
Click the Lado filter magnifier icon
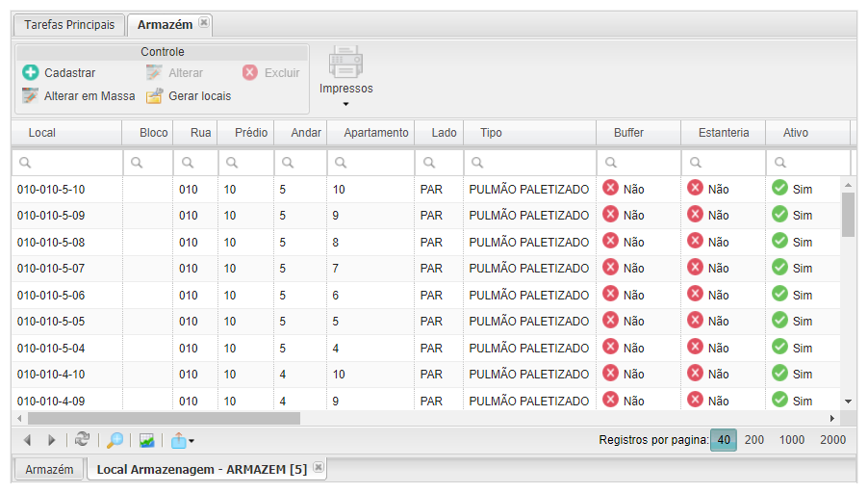click(429, 163)
